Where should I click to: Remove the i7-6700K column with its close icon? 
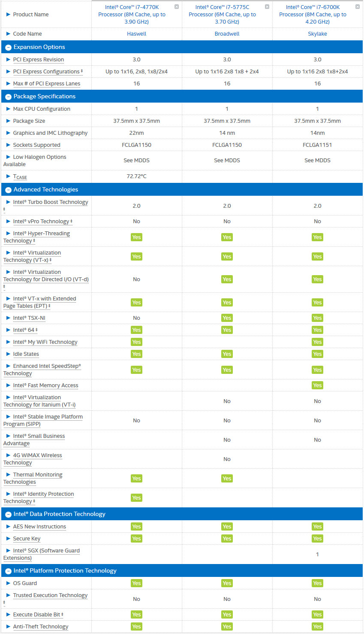(x=358, y=7)
